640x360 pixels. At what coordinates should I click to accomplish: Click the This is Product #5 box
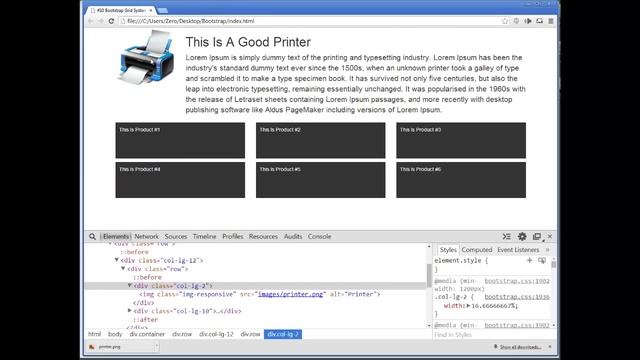(x=320, y=180)
